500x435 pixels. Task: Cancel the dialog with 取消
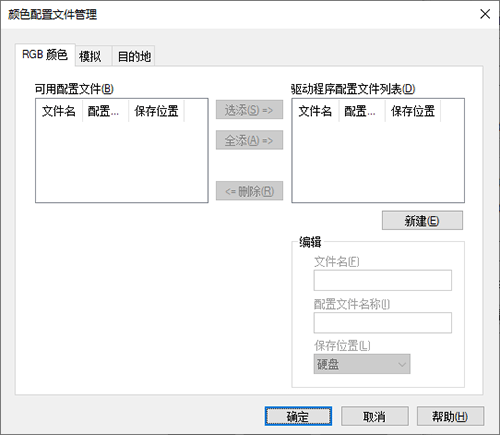pos(374,416)
